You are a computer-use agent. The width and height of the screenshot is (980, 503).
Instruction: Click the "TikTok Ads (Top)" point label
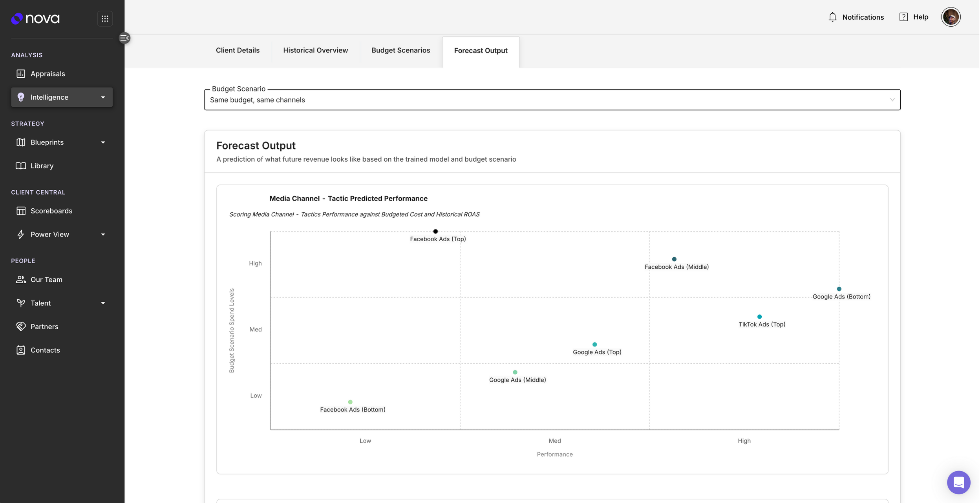(x=762, y=324)
